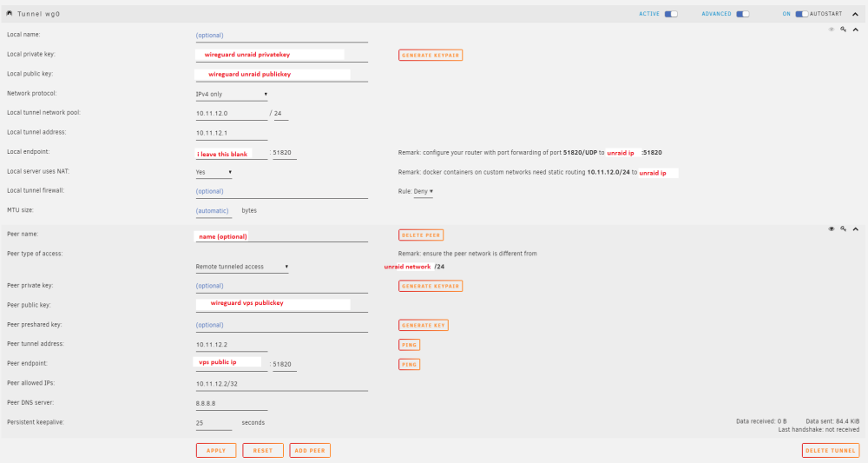
Task: Ping the peer endpoint
Action: click(x=409, y=365)
